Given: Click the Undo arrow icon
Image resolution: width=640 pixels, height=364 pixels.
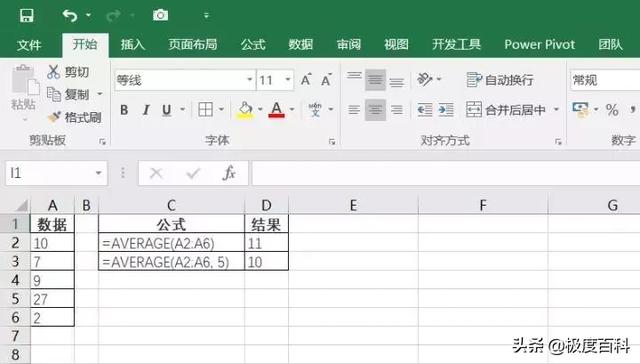Looking at the screenshot, I should (x=70, y=16).
